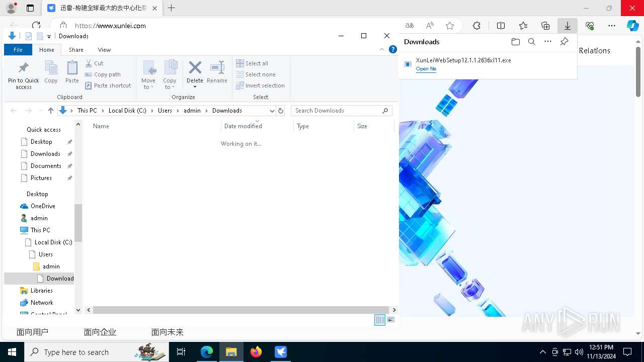Click Select none in the ribbon
The image size is (644, 362).
(256, 74)
